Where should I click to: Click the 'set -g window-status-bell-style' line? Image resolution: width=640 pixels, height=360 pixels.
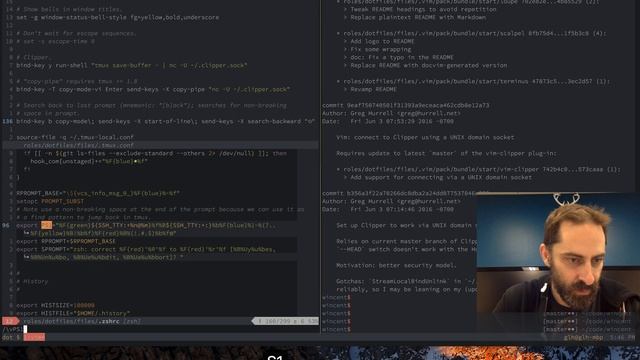[118, 17]
